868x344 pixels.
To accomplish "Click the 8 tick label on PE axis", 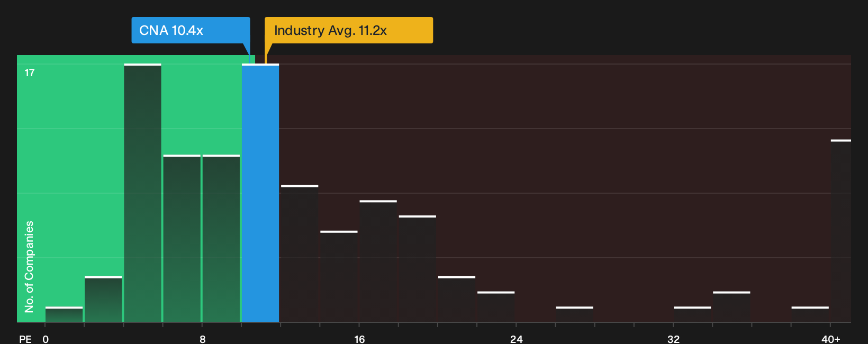I will (202, 339).
